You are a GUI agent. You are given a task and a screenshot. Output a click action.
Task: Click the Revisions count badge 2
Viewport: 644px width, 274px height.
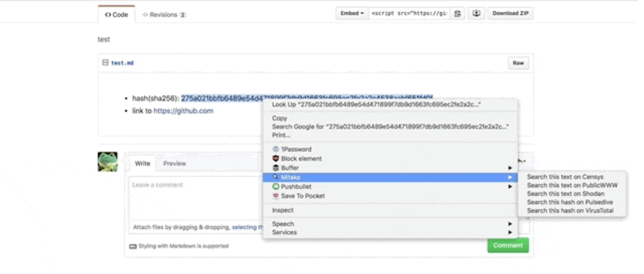pyautogui.click(x=182, y=15)
